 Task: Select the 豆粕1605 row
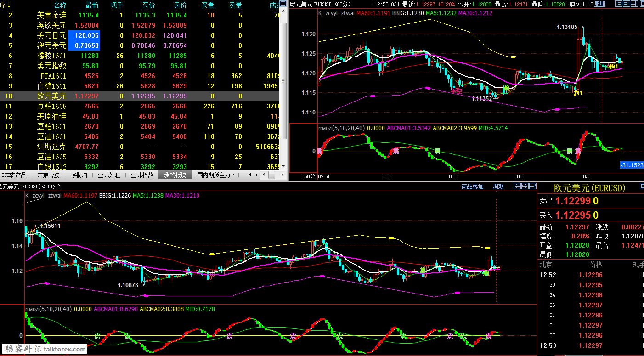click(140, 106)
